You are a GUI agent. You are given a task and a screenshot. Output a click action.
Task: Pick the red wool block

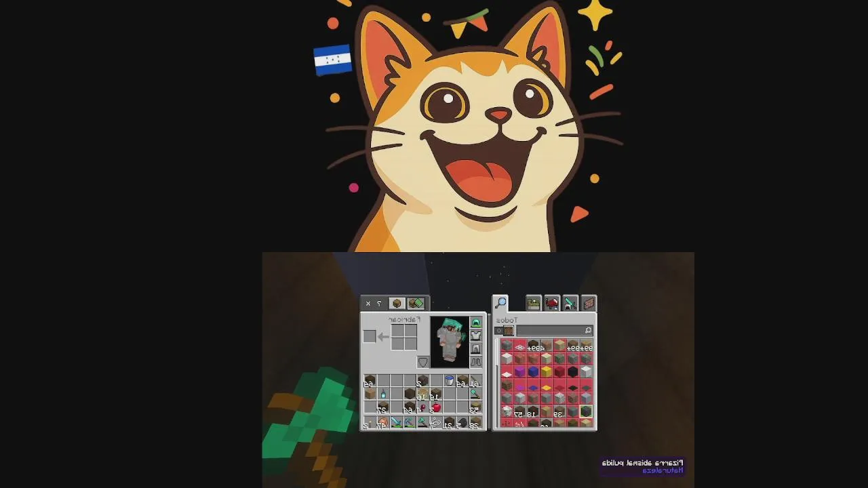[559, 371]
